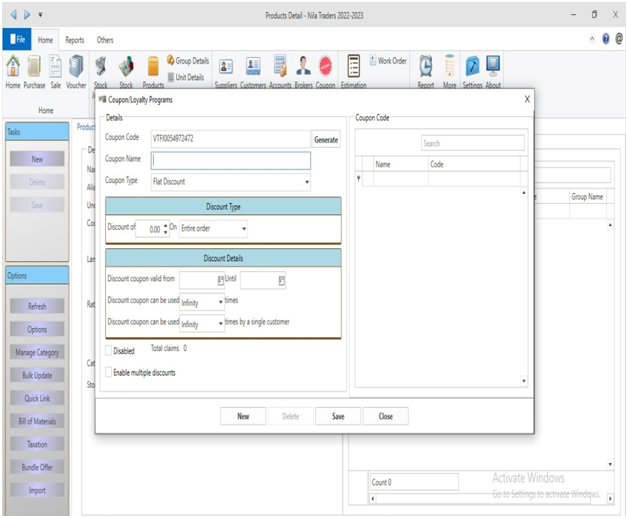
Task: Open the valid-from calendar picker
Action: (221, 280)
